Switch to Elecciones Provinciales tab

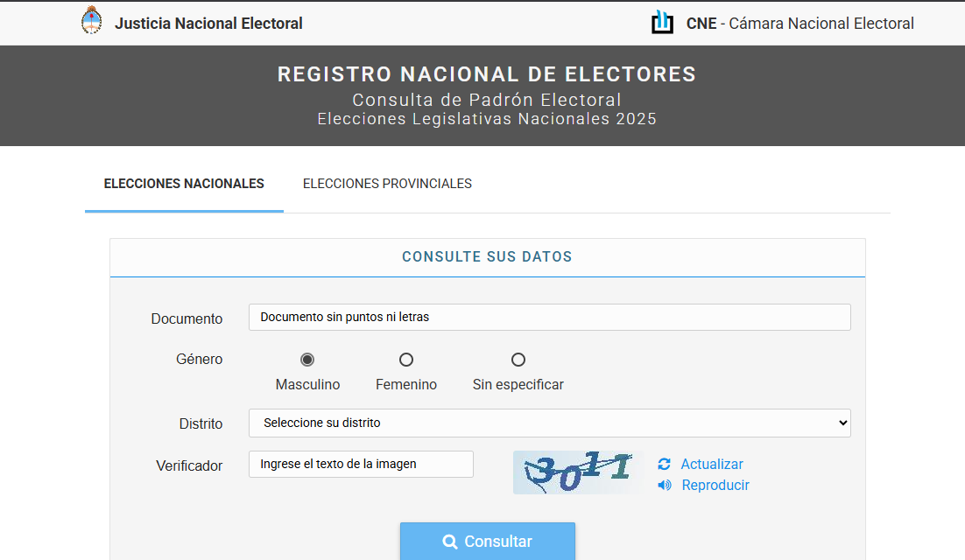(387, 184)
